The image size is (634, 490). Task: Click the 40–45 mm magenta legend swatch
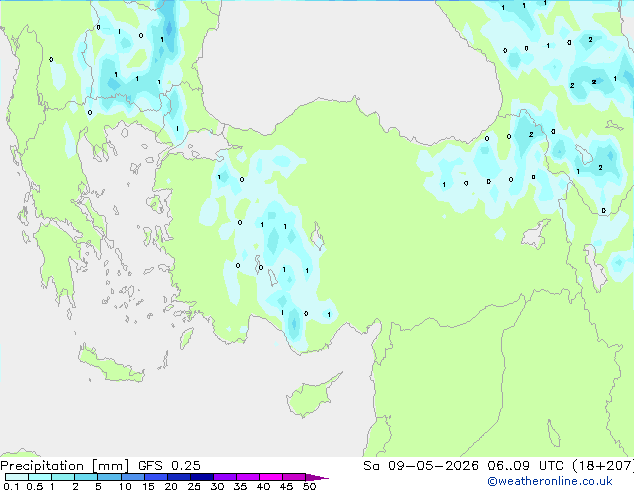pyautogui.click(x=271, y=477)
